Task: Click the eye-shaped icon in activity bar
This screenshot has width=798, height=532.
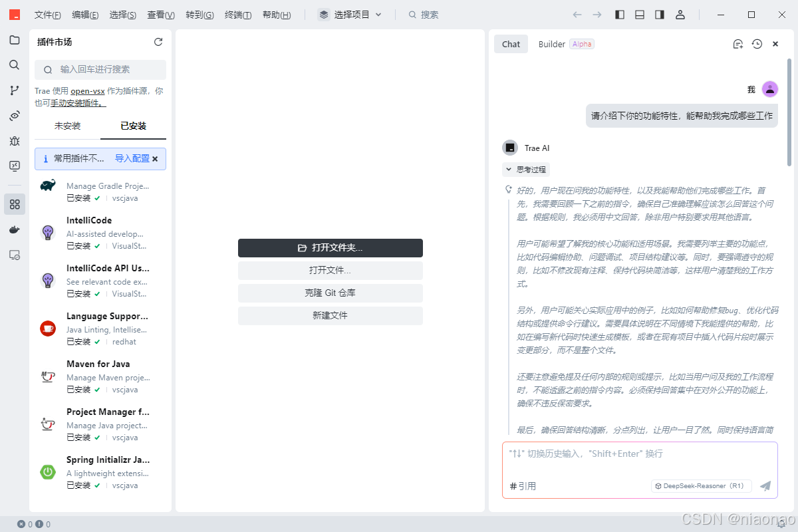Action: [x=14, y=116]
